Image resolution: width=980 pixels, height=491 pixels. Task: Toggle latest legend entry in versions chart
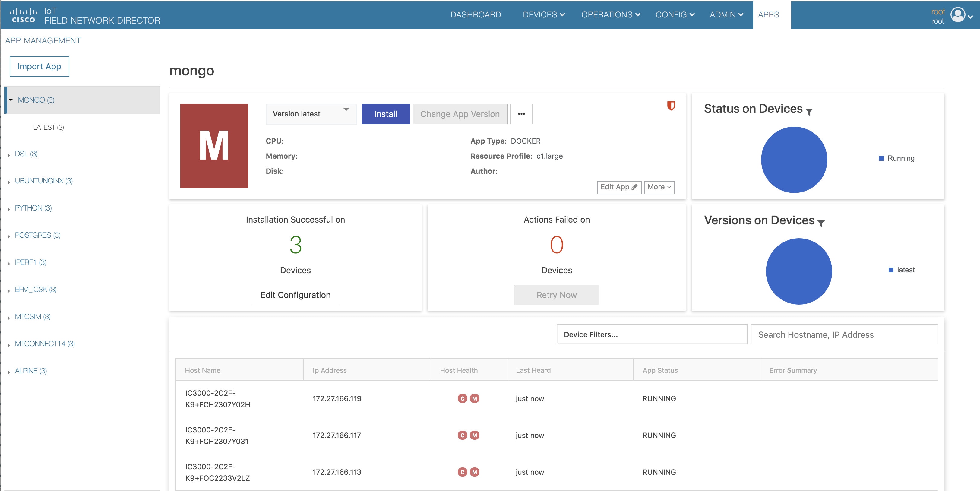902,270
